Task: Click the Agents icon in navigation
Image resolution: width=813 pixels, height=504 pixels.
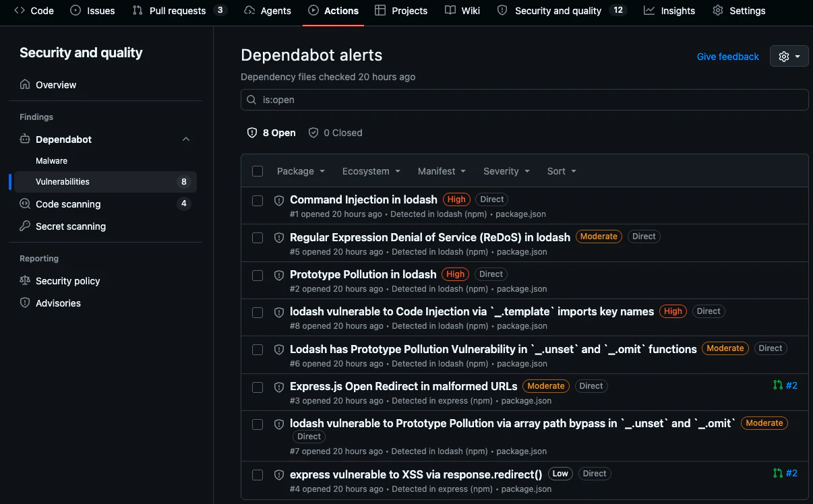Action: (x=249, y=11)
